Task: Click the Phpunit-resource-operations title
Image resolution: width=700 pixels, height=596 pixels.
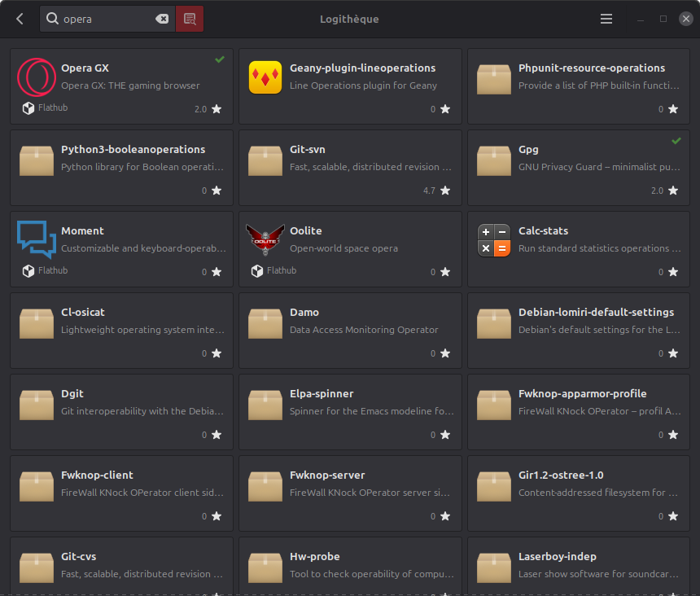Action: pos(592,68)
